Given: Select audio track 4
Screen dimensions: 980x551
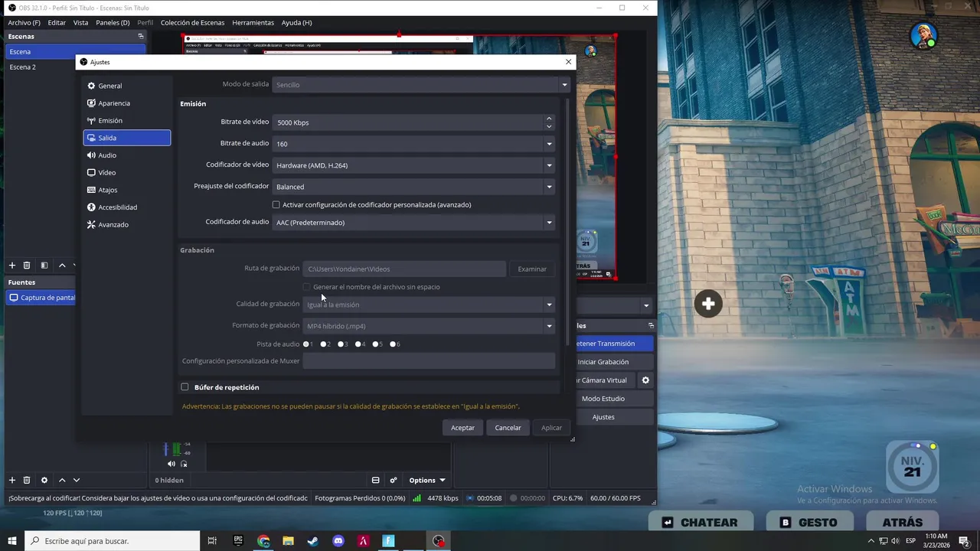Looking at the screenshot, I should (358, 344).
